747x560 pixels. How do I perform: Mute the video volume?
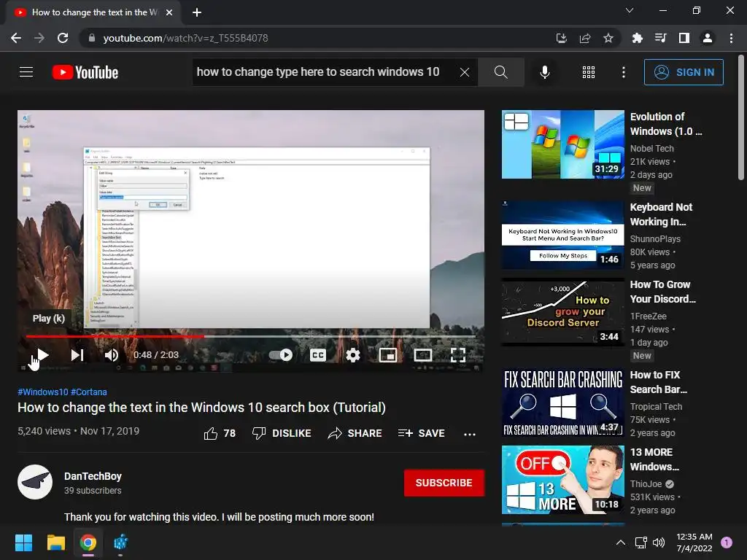point(112,355)
